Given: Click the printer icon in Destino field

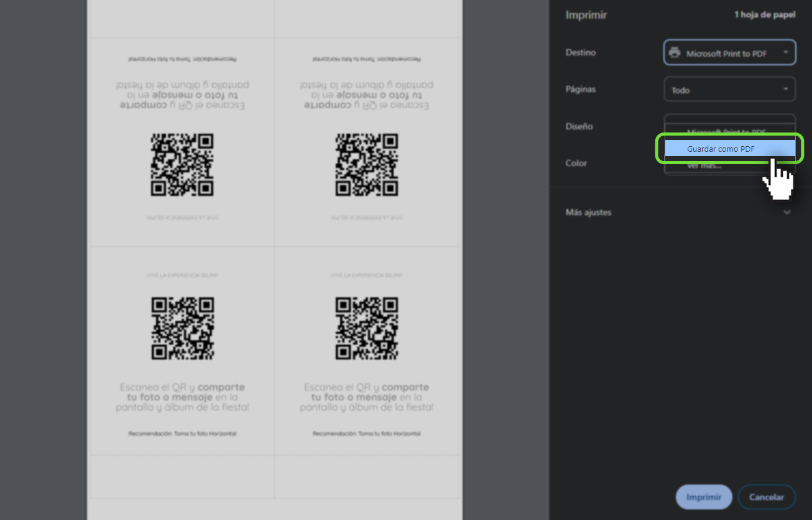Looking at the screenshot, I should coord(675,53).
